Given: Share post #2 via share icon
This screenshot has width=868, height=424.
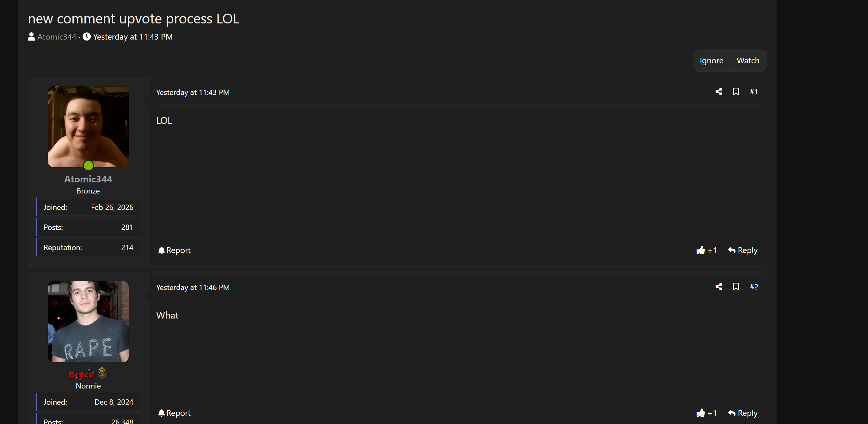Looking at the screenshot, I should coord(719,287).
